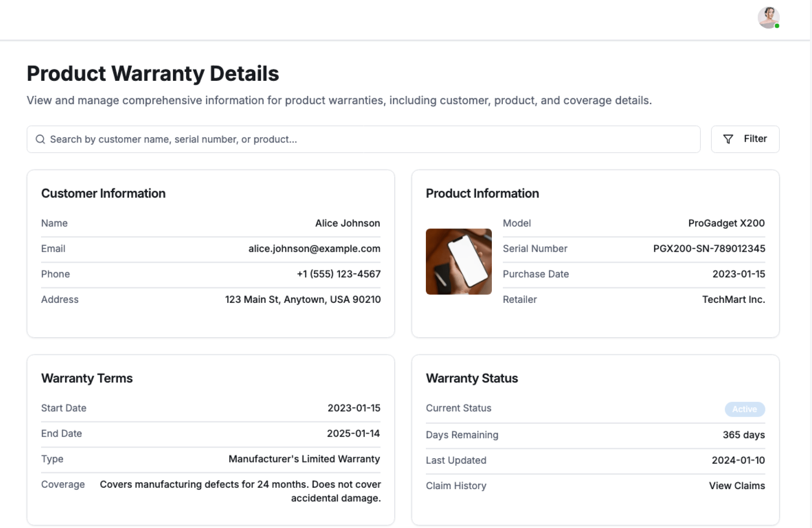Click the alice.johnson@example.com email address
Image resolution: width=812 pixels, height=528 pixels.
pos(314,249)
